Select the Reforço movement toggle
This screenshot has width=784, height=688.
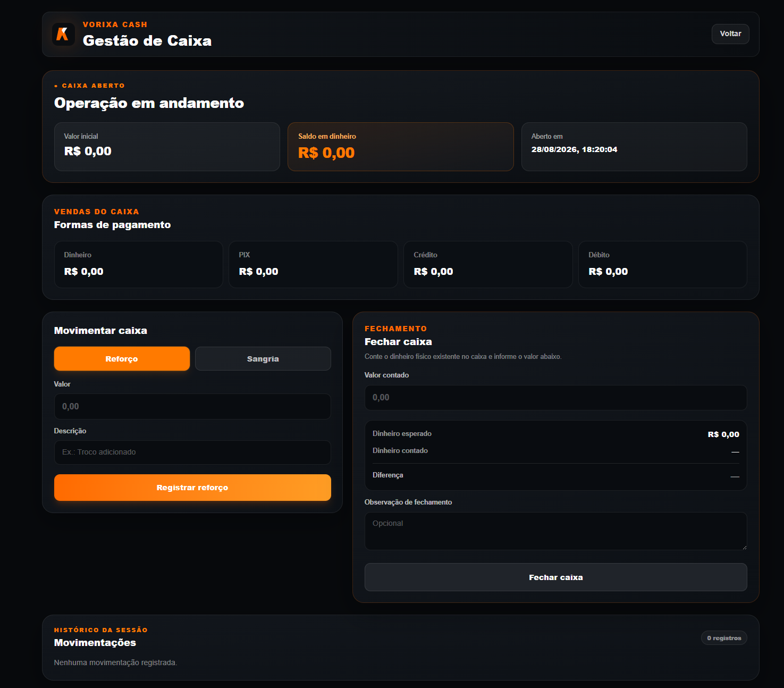point(122,359)
